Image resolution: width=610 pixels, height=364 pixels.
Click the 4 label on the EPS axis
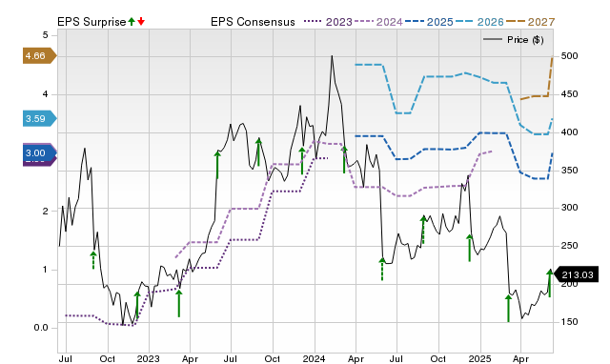(45, 94)
